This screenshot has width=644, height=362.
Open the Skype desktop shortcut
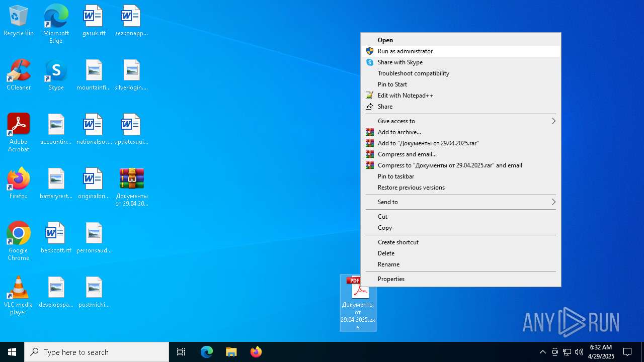pos(56,75)
